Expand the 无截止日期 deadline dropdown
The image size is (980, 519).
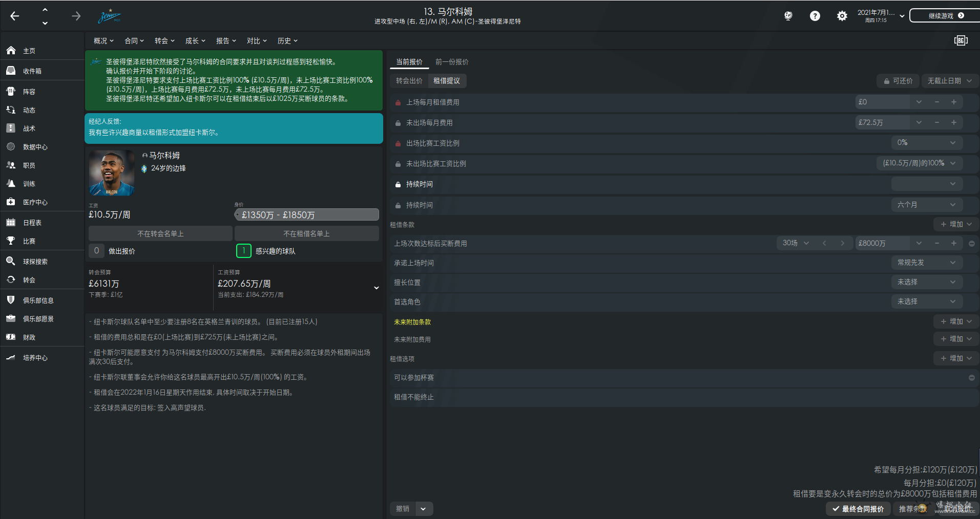(949, 81)
